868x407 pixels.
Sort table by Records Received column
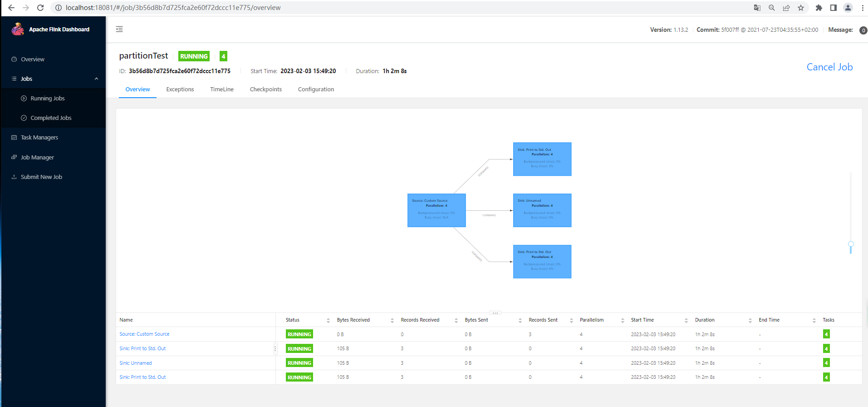(456, 320)
